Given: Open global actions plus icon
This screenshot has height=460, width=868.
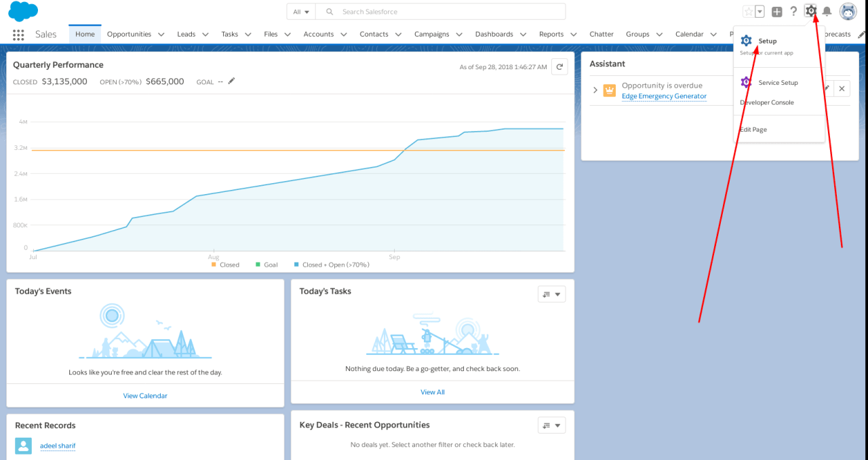Looking at the screenshot, I should coord(777,12).
